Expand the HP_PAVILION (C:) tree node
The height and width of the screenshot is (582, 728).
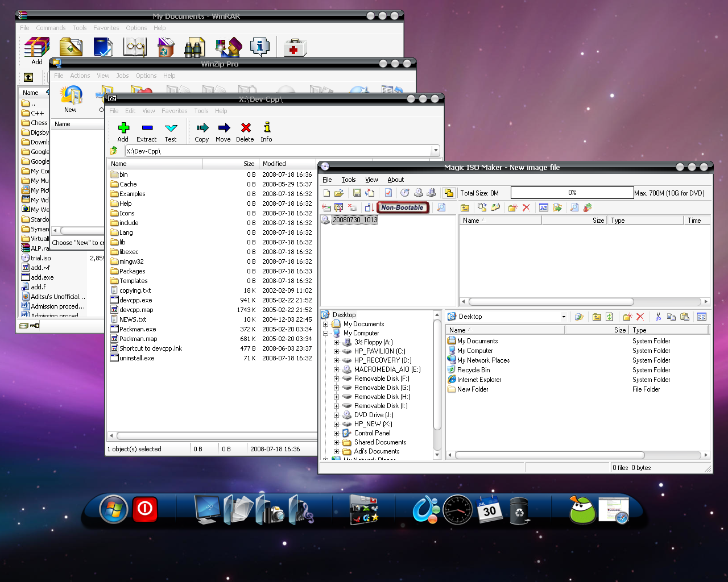pos(336,351)
